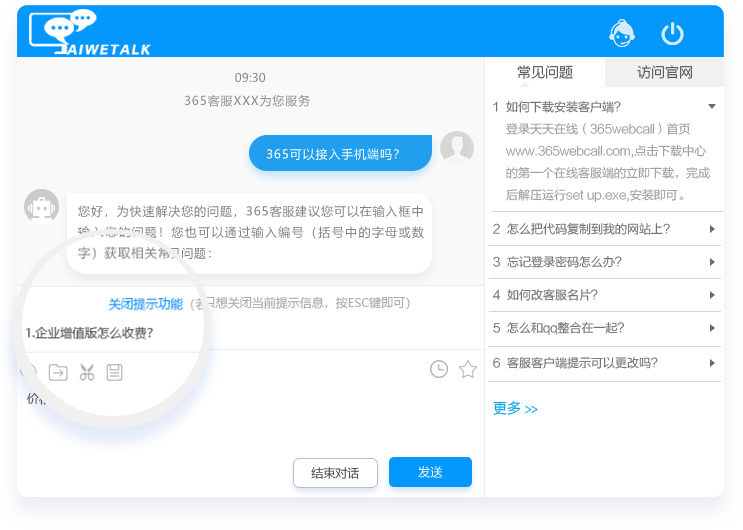The height and width of the screenshot is (530, 743).
Task: Expand the 如何改客服名片 question
Action: click(x=711, y=295)
